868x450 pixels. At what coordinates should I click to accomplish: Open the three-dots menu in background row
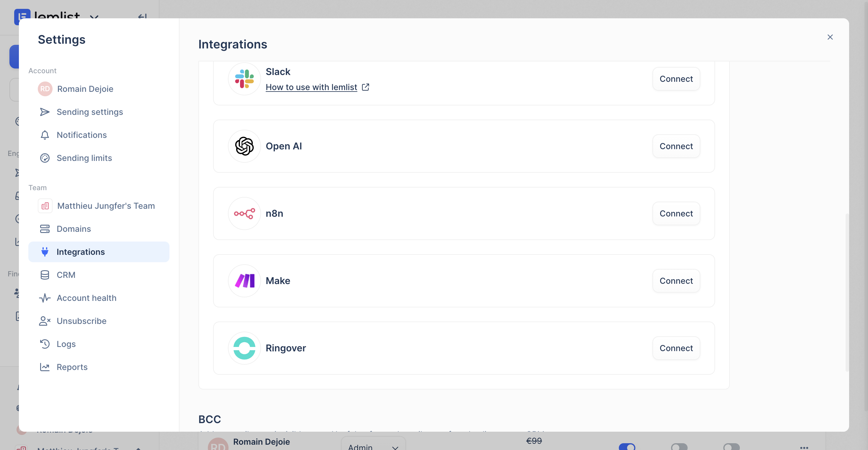coord(804,447)
